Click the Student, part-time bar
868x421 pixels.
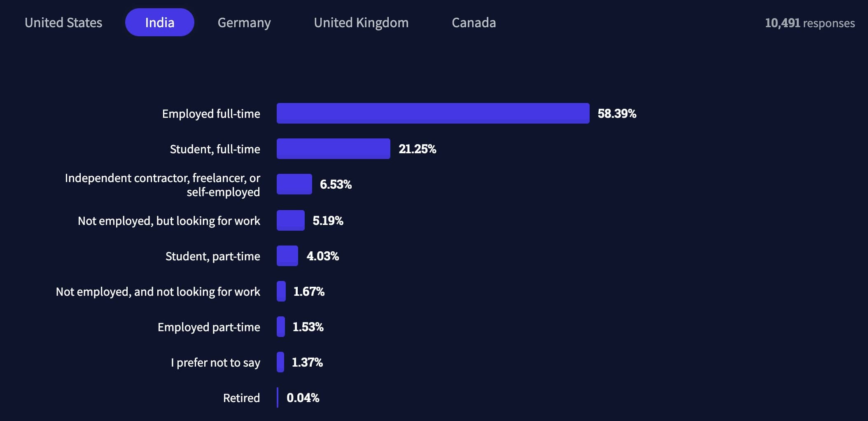click(x=287, y=256)
